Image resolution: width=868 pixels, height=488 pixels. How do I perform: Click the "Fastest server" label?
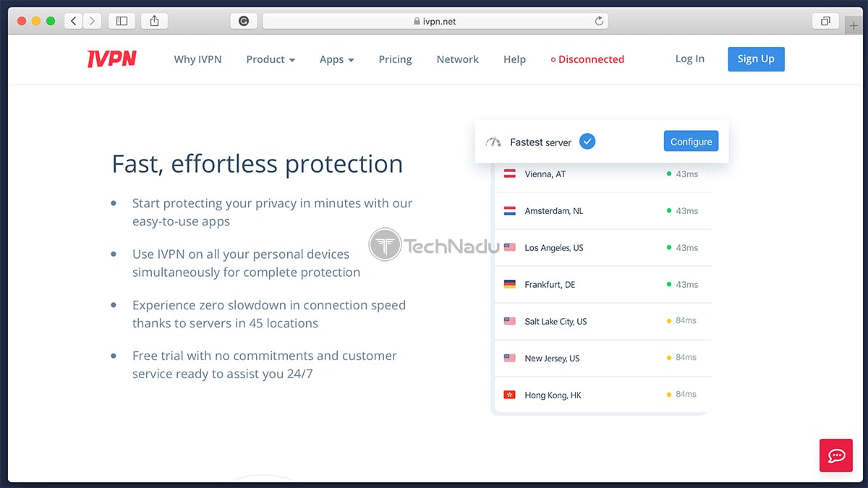[x=540, y=142]
